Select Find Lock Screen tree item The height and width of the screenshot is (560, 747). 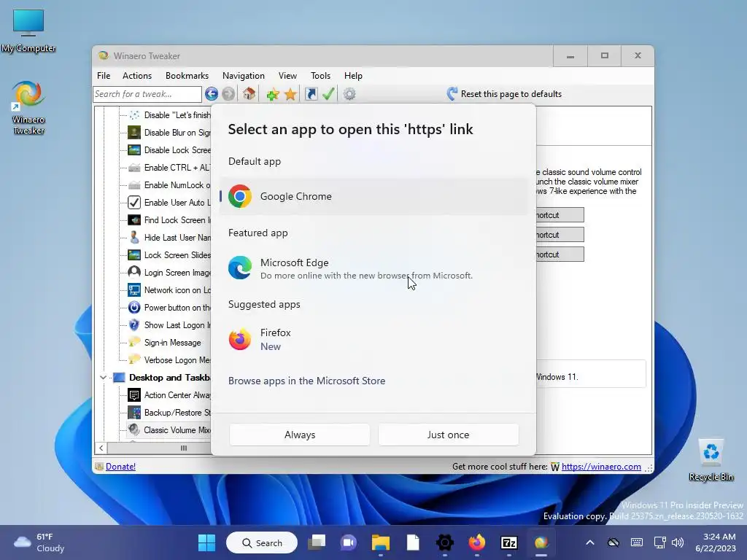click(x=169, y=220)
